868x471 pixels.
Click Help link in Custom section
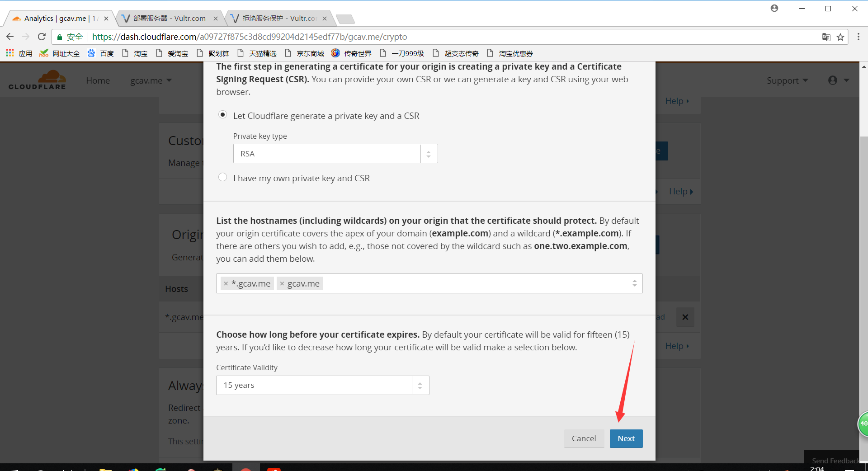[x=681, y=191]
